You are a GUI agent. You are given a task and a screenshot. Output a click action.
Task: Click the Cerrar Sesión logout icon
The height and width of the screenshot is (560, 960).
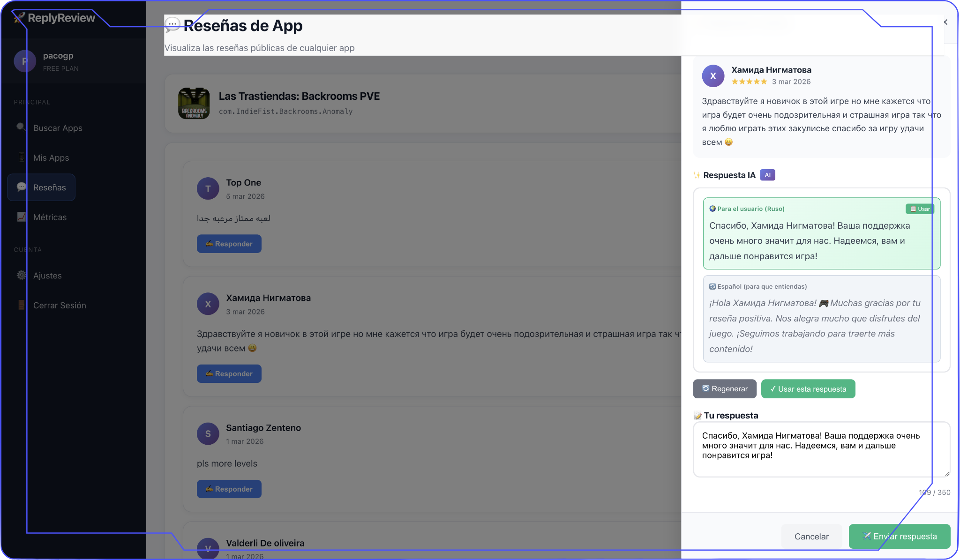point(21,305)
